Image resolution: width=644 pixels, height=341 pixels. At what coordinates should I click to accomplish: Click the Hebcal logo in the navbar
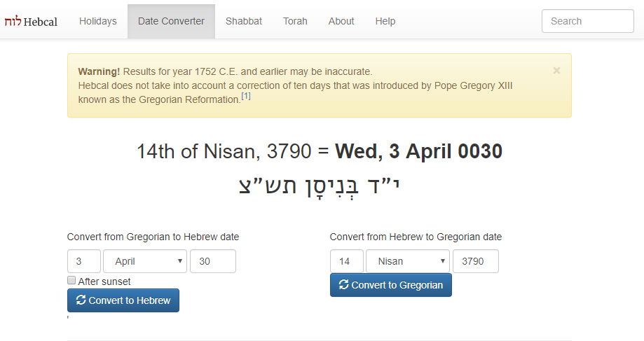click(32, 21)
